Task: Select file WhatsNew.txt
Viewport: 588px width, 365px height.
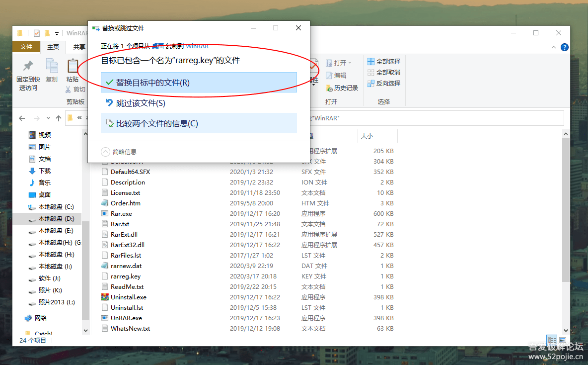Action: (130, 328)
